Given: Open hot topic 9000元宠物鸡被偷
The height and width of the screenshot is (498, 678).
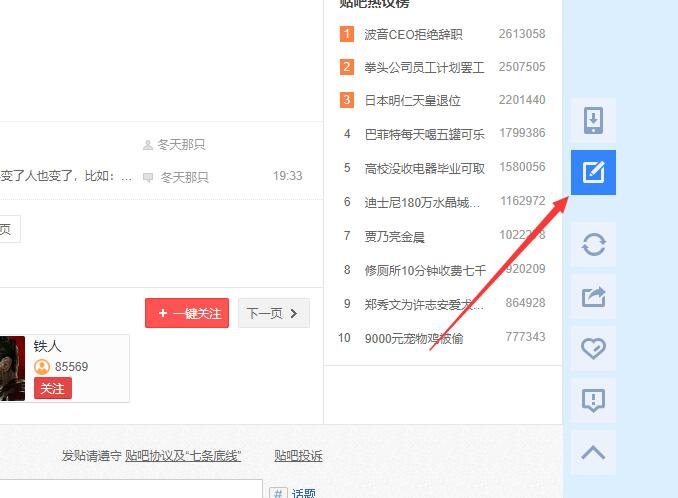Looking at the screenshot, I should [414, 338].
